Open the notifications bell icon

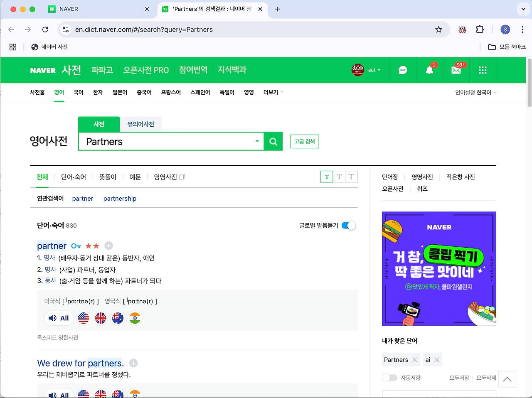tap(429, 70)
